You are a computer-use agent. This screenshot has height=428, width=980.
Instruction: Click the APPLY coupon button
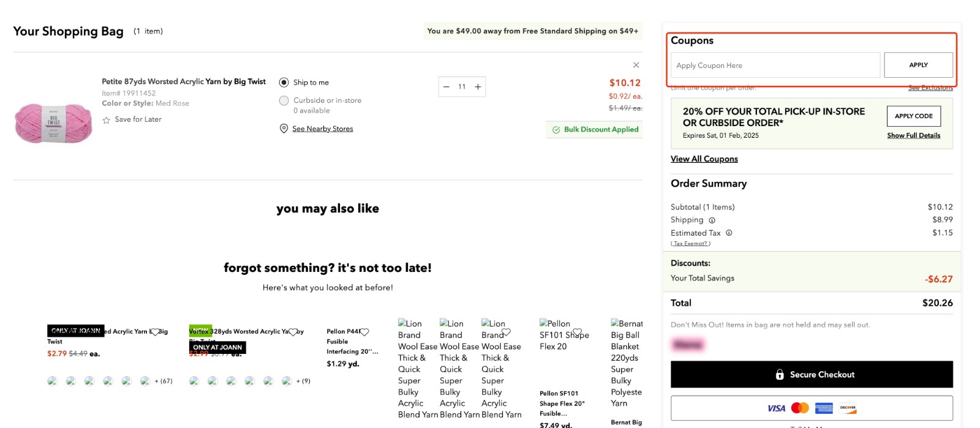click(918, 65)
